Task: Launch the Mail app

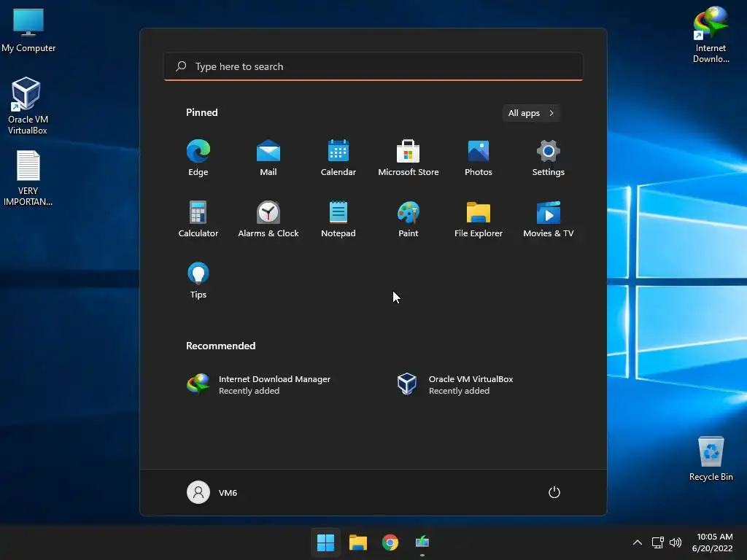Action: (x=268, y=158)
